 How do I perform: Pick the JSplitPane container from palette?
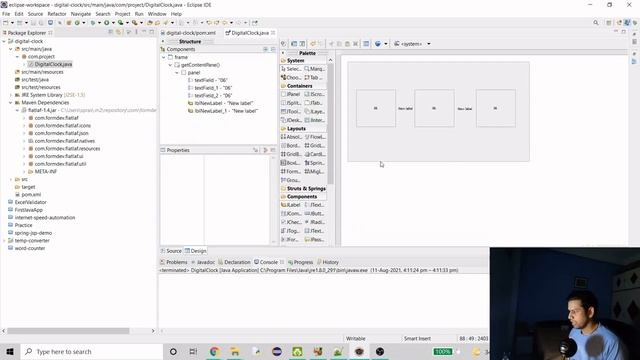(291, 103)
